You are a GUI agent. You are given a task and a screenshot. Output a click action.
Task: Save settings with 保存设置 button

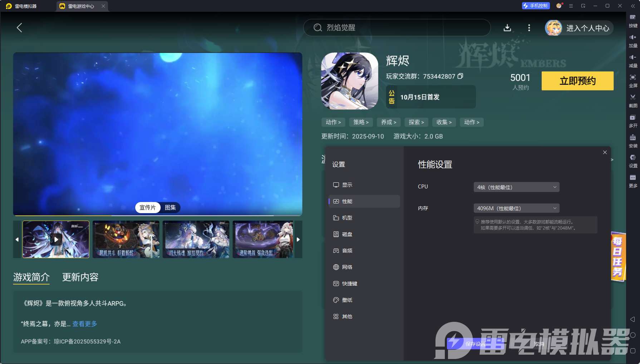click(475, 344)
